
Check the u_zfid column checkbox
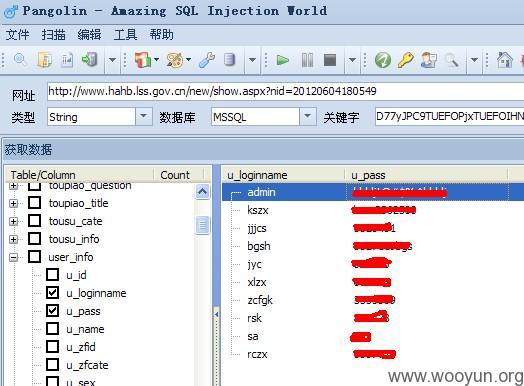(x=52, y=347)
